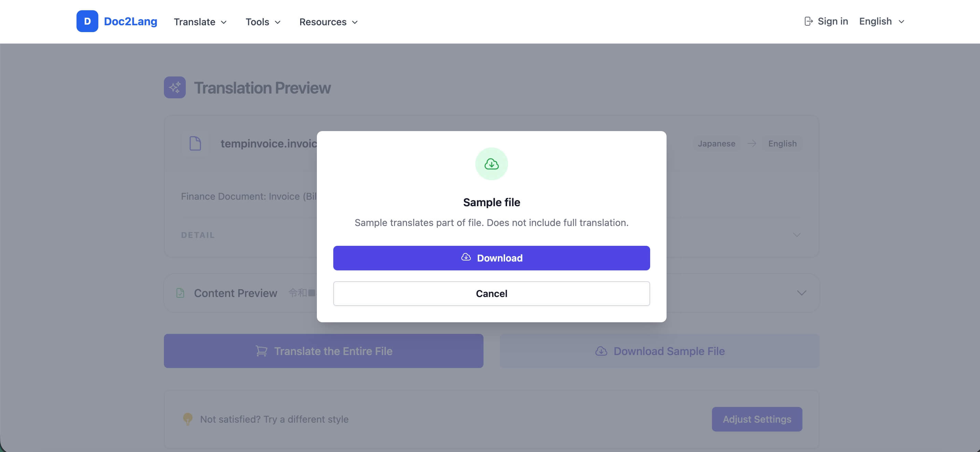Open Adjust Settings
Screen dimensions: 980x452
point(757,419)
